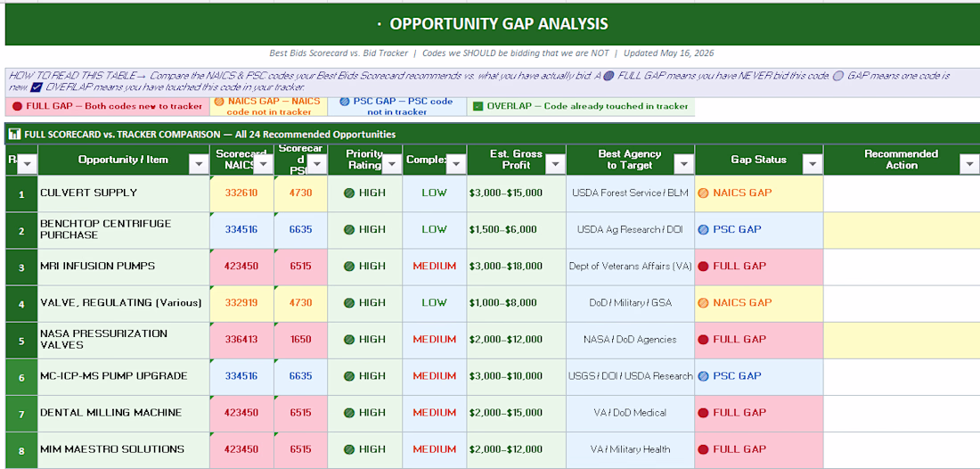The height and width of the screenshot is (469, 980).
Task: Click the FULL GAP status icon for MIM MAESTRO SOLUTIONS
Action: tap(703, 449)
